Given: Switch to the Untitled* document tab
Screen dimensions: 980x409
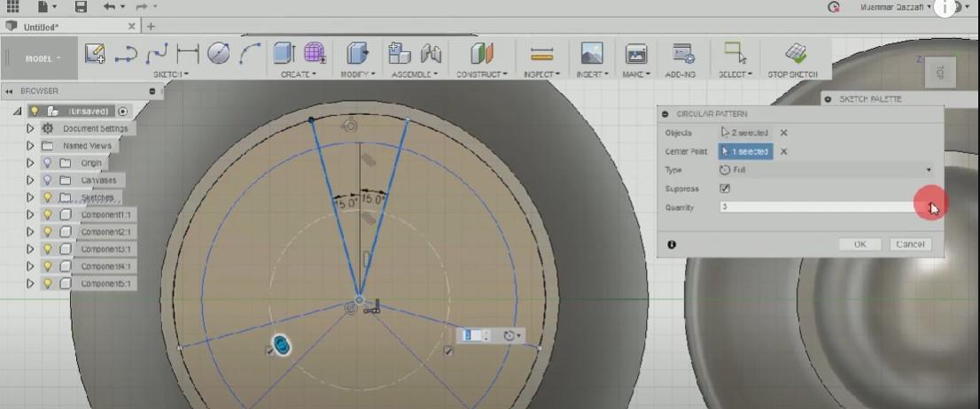Looking at the screenshot, I should click(x=41, y=27).
